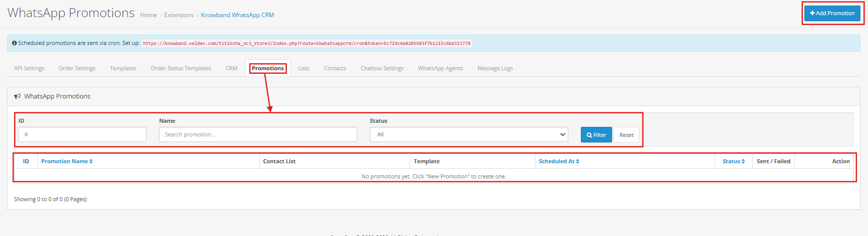
Task: Apply filters with the Filter button
Action: pyautogui.click(x=596, y=135)
